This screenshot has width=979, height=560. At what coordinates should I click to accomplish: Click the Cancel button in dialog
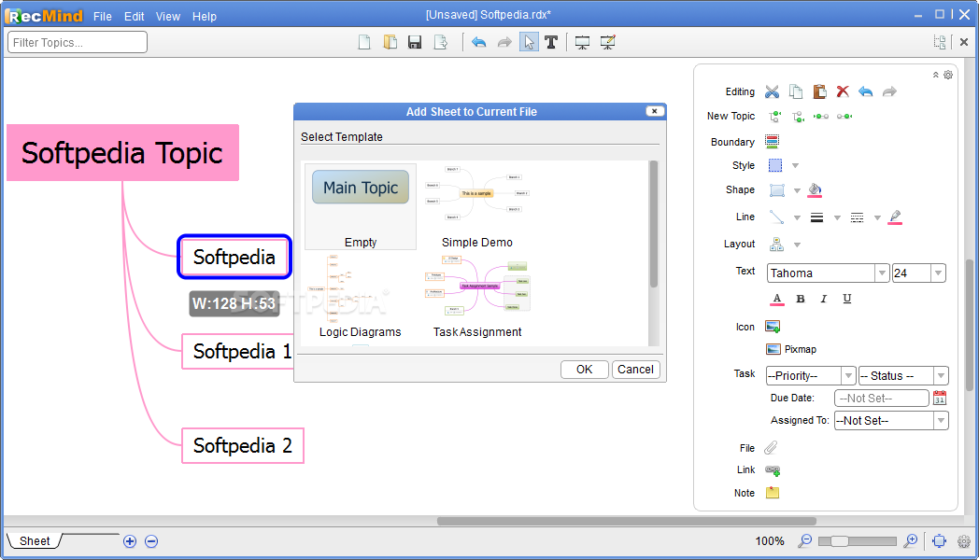(x=635, y=370)
